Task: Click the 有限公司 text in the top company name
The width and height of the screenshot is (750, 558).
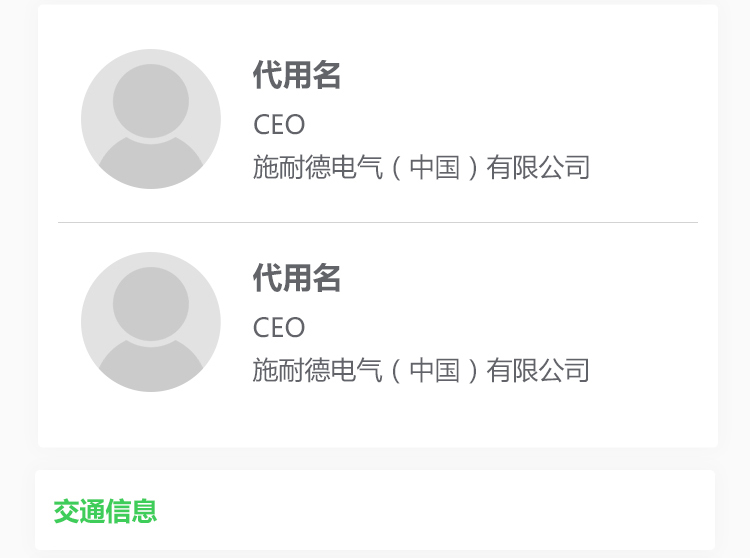Action: tap(538, 167)
